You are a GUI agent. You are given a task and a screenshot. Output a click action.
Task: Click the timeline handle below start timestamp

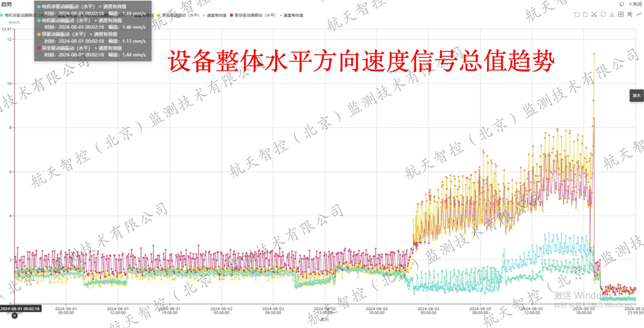(15, 316)
